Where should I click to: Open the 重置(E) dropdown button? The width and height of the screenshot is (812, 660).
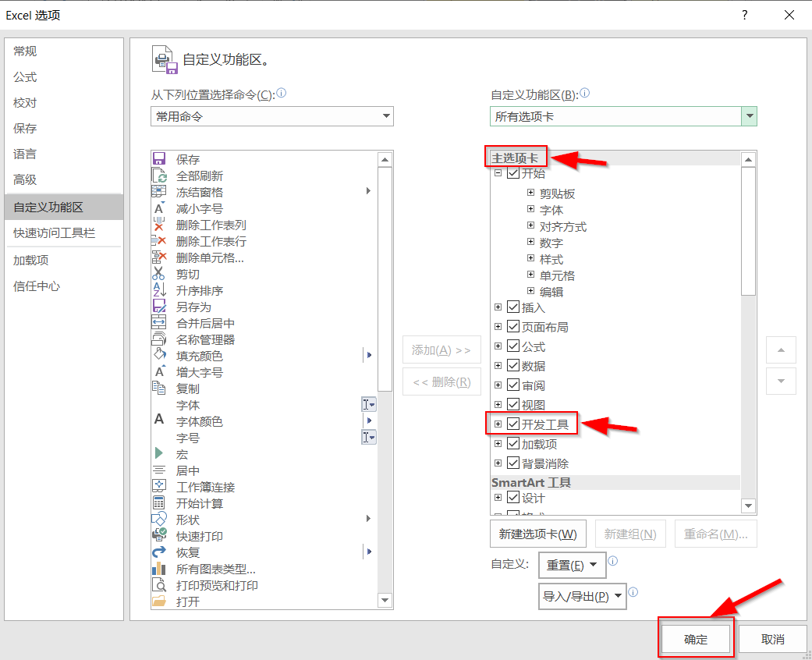[573, 565]
